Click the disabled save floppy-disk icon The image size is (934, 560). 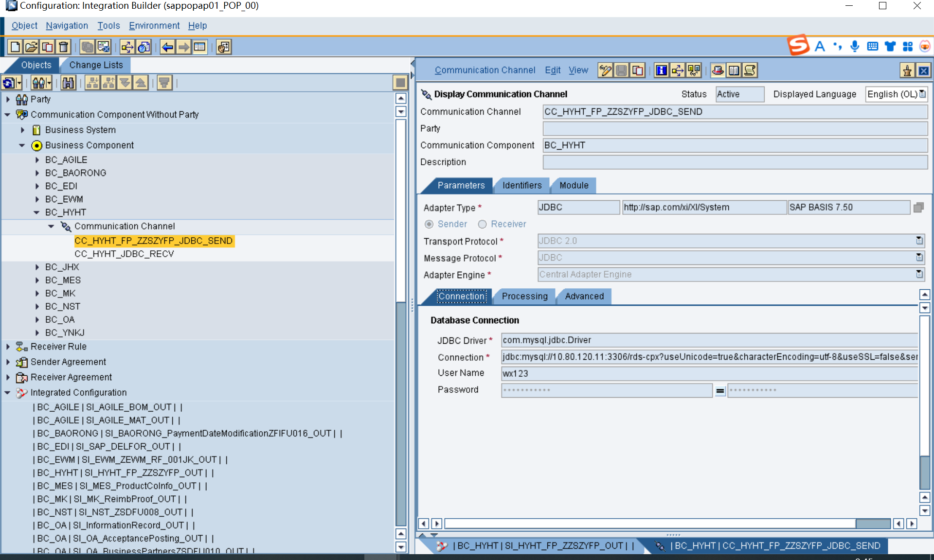(621, 70)
